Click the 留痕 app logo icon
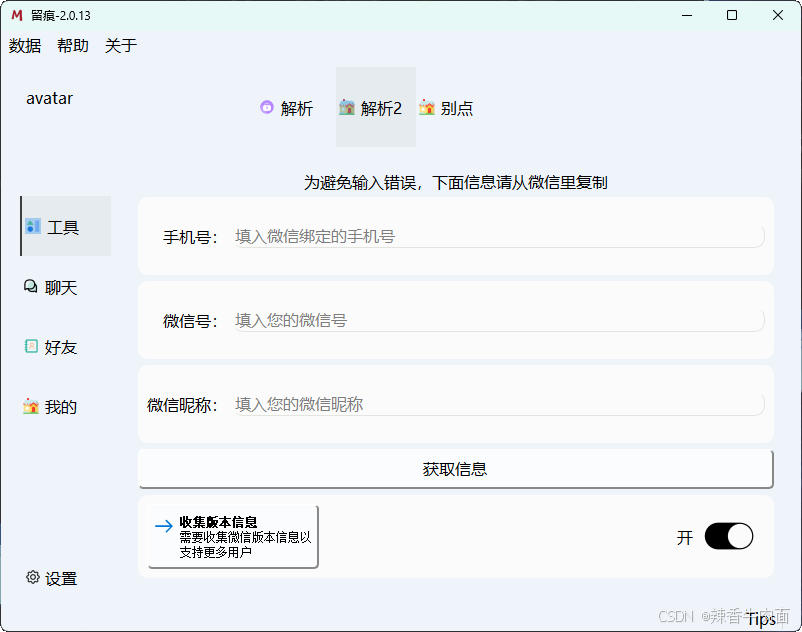 coord(17,15)
